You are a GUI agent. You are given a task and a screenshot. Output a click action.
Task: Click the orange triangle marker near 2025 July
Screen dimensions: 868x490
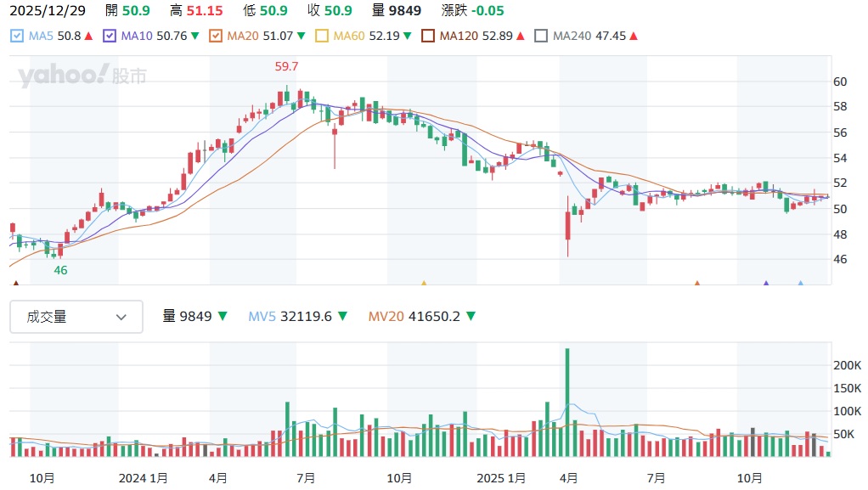pos(696,284)
